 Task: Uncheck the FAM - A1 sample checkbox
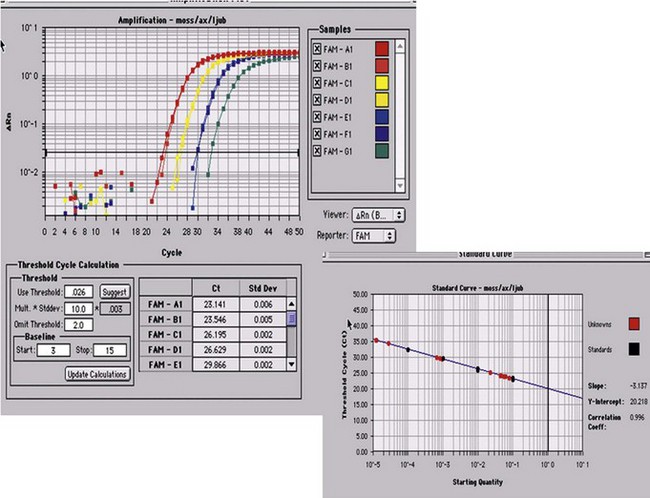(x=317, y=48)
